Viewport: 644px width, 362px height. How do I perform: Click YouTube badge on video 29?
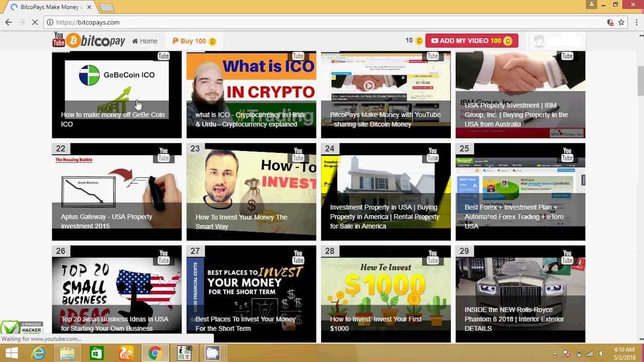(x=567, y=257)
